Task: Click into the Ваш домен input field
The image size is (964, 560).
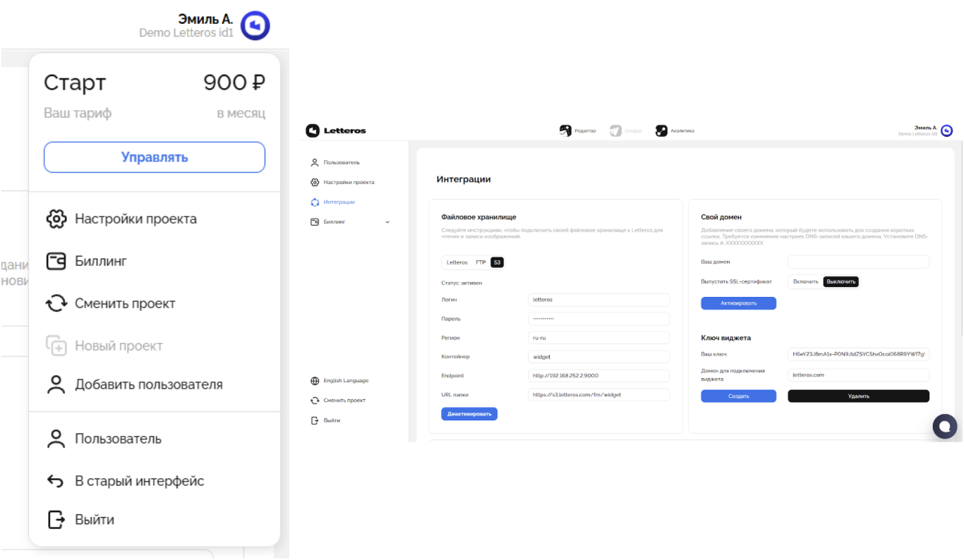Action: 858,262
